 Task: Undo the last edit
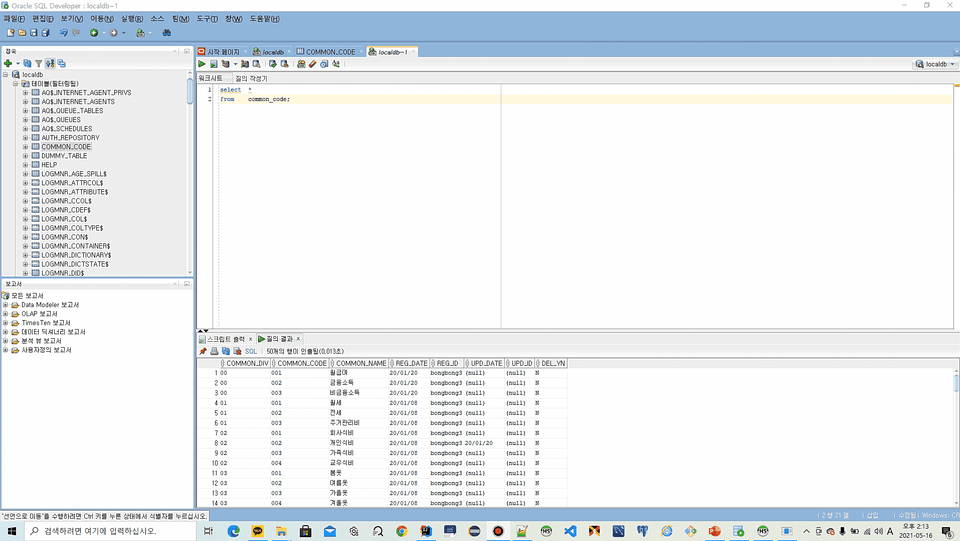pos(64,32)
